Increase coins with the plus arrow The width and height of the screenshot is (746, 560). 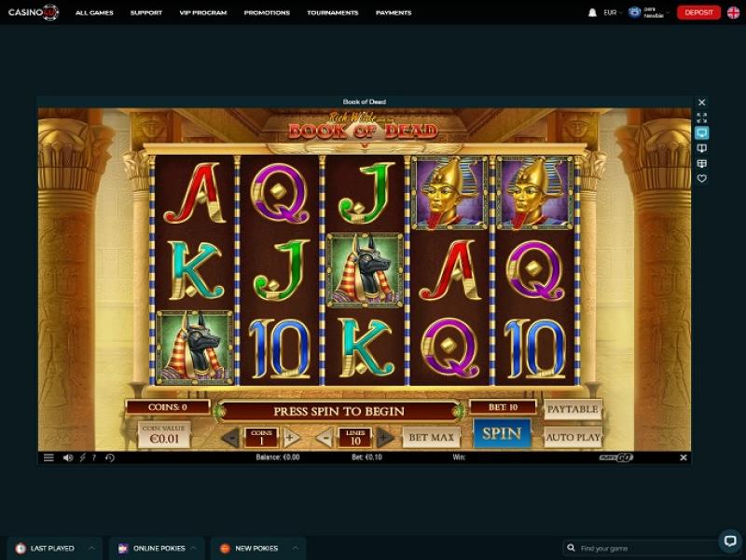click(292, 437)
